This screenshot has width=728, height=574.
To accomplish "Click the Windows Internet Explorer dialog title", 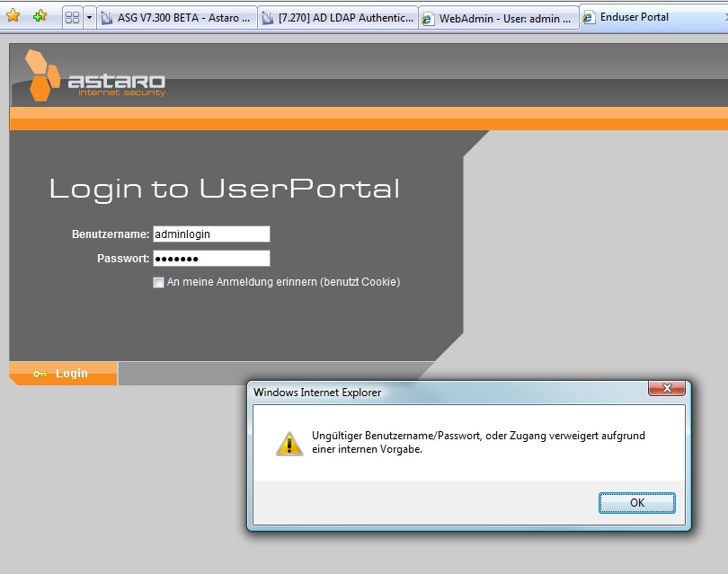I will [x=317, y=393].
